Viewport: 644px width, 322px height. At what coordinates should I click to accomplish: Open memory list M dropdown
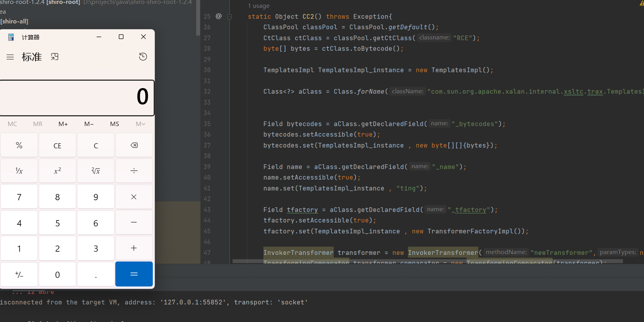[141, 124]
